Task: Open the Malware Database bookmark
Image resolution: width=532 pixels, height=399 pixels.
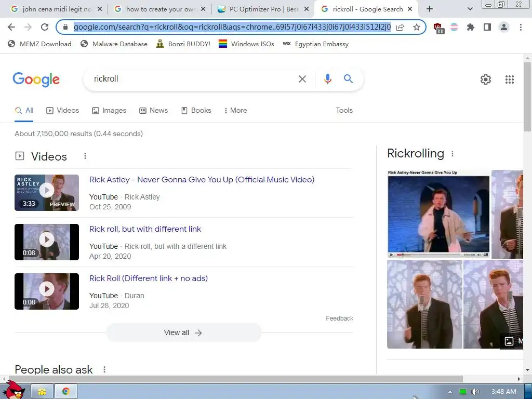Action: point(114,44)
